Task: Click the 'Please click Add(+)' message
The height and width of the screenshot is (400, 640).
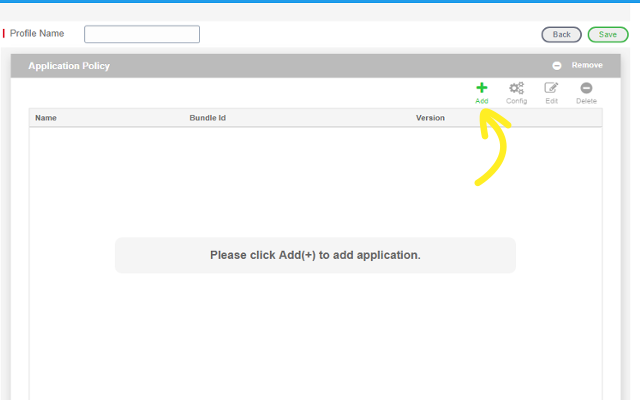Action: (x=315, y=255)
